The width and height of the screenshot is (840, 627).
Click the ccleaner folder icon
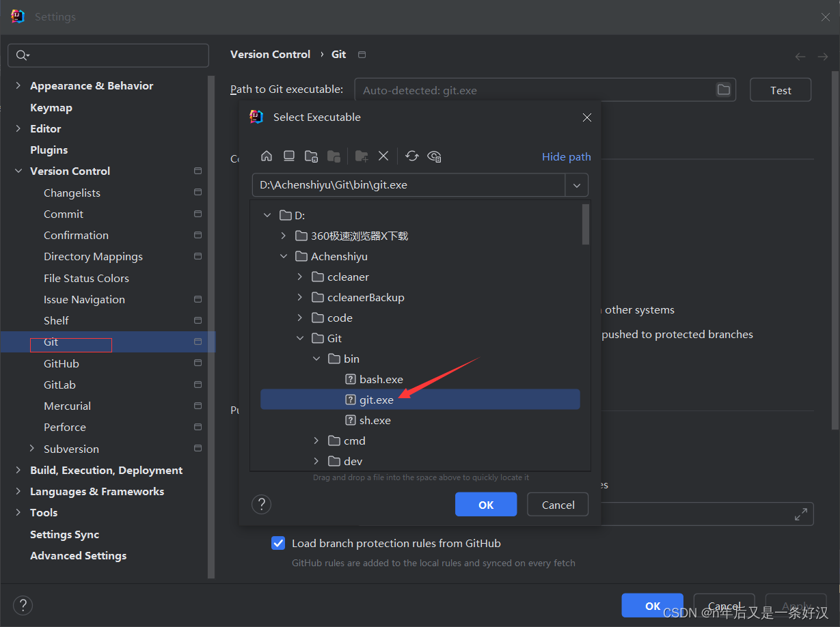tap(317, 277)
